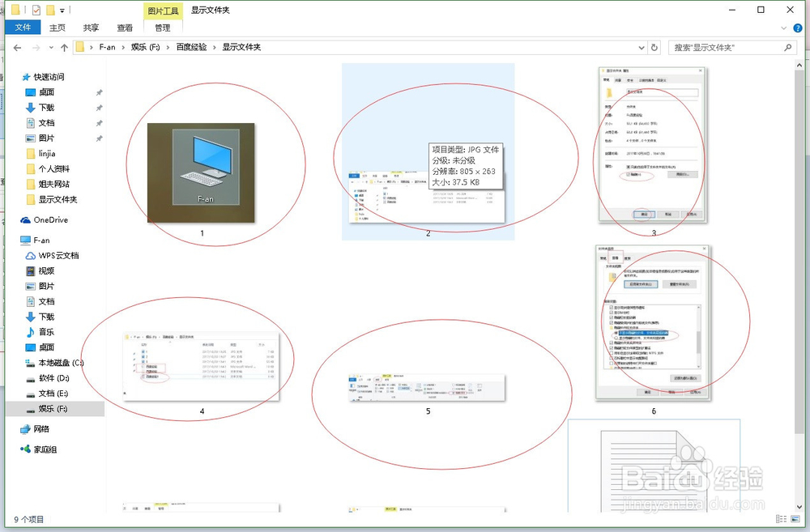This screenshot has width=810, height=532.
Task: Select image thumbnail named 1
Action: 201,173
